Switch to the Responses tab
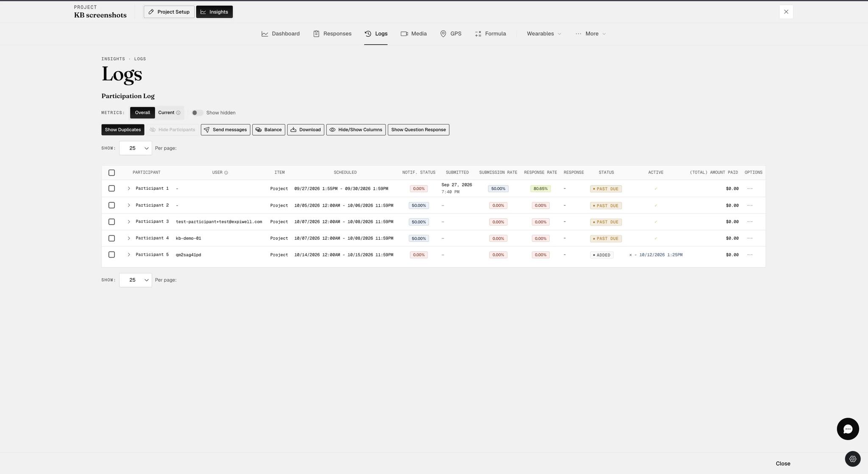 tap(332, 34)
